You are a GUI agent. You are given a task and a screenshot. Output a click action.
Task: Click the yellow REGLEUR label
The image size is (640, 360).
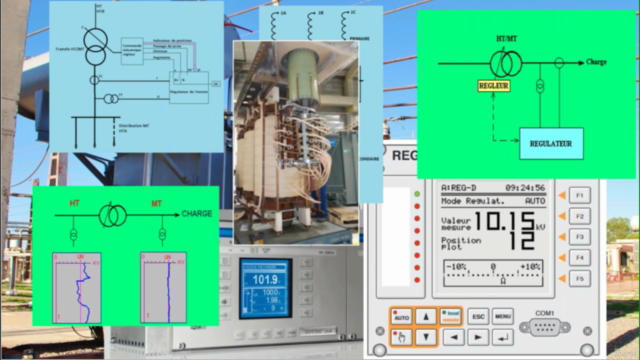tap(494, 86)
